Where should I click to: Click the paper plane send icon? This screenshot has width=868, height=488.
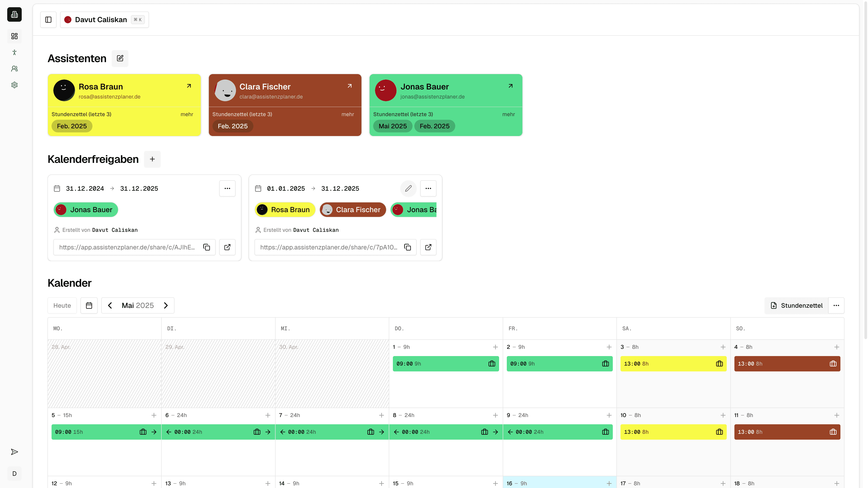[14, 452]
